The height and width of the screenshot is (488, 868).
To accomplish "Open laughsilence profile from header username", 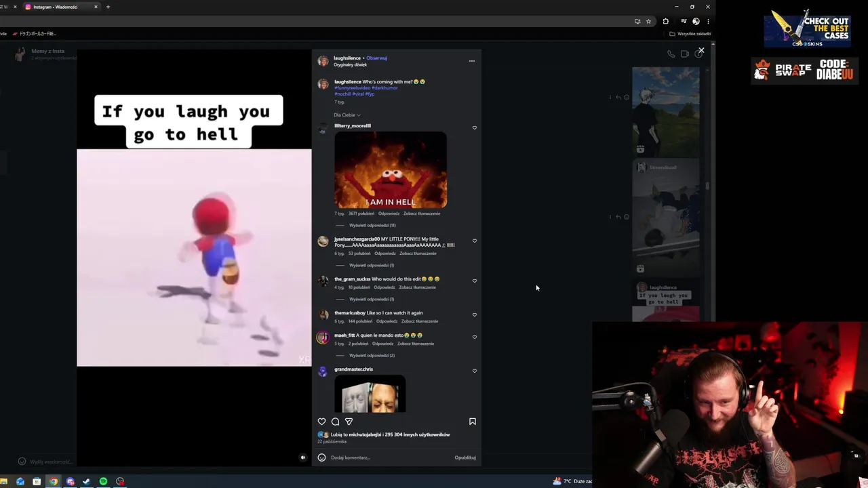I will pos(347,58).
